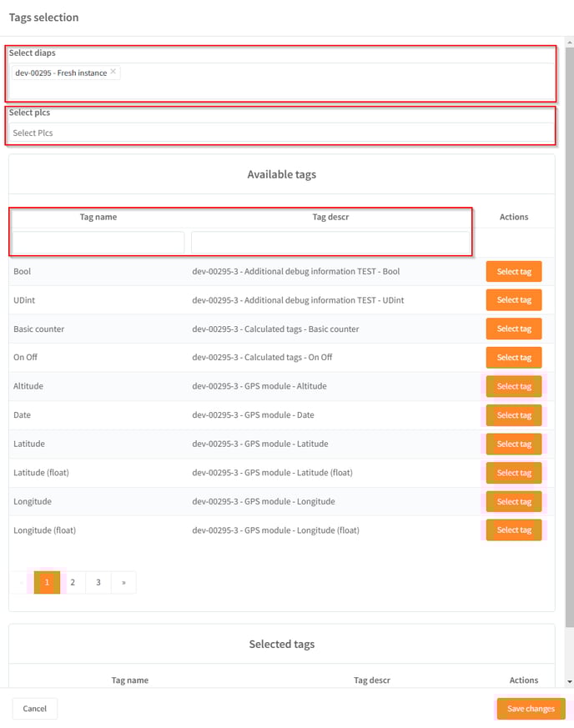
Task: Select tag for the Latitude row
Action: pos(514,444)
